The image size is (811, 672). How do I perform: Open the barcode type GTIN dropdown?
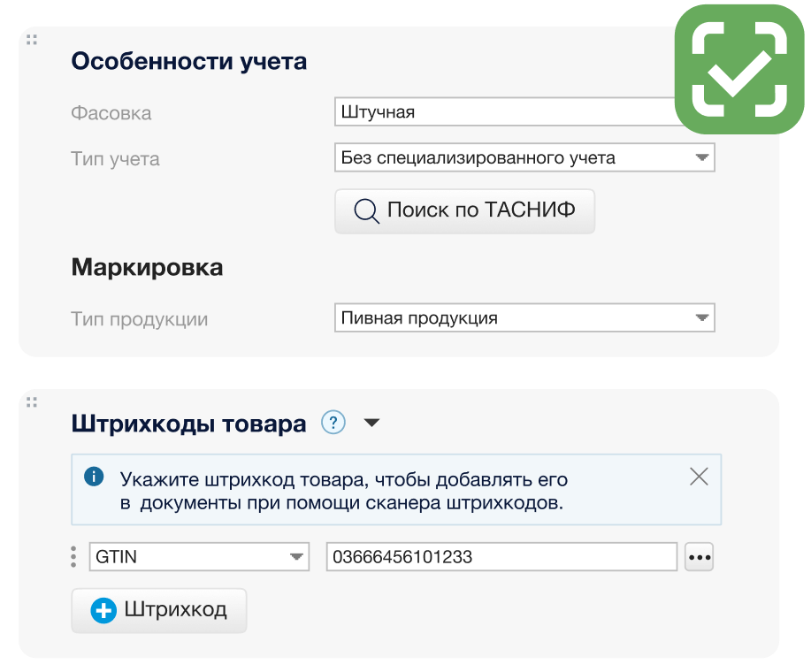coord(199,557)
